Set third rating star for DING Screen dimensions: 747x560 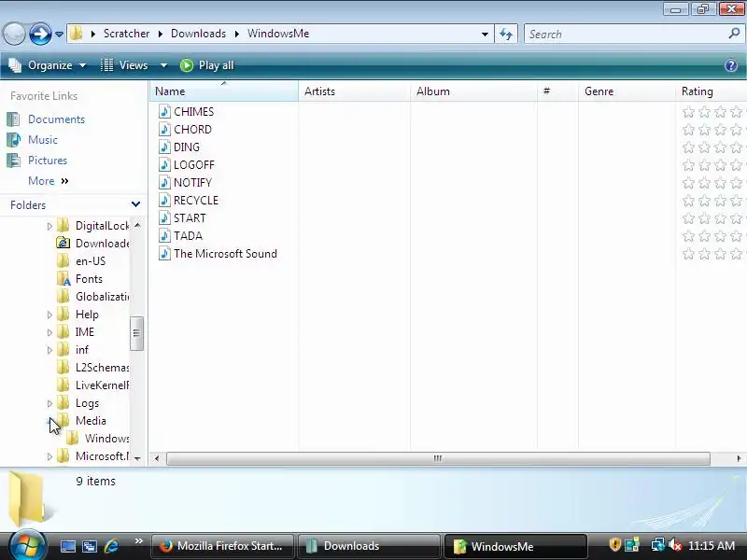(720, 147)
